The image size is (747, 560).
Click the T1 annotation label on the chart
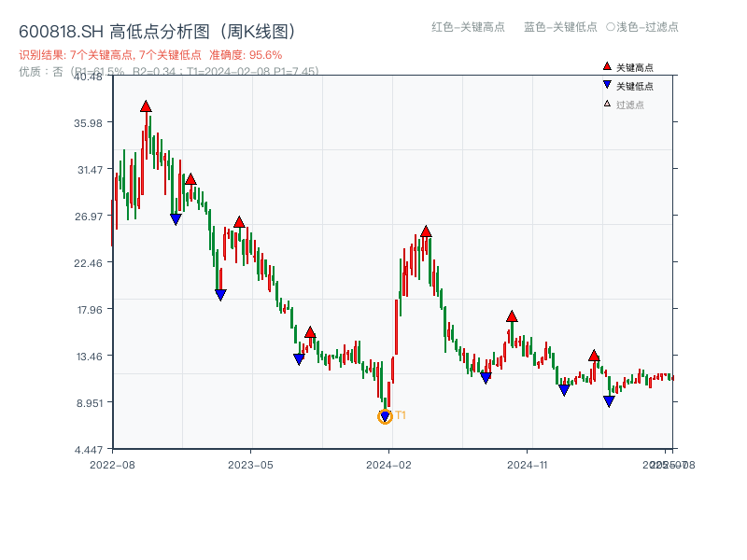coord(400,413)
